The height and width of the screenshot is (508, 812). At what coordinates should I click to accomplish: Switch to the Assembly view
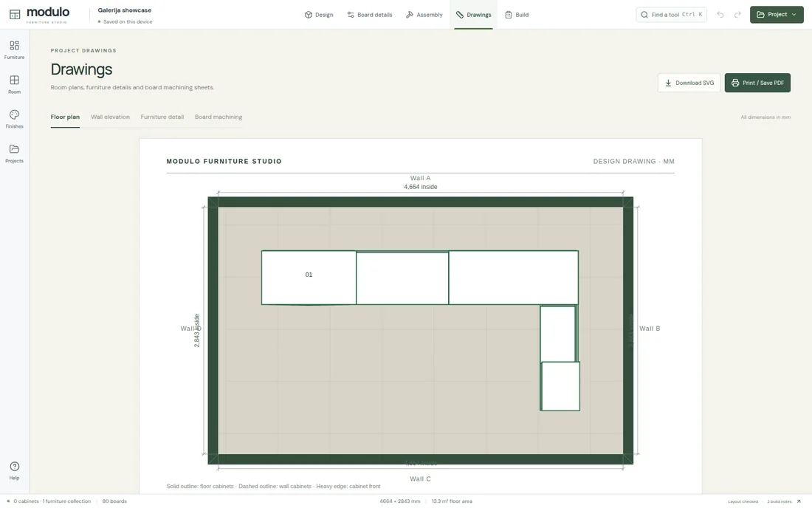424,15
